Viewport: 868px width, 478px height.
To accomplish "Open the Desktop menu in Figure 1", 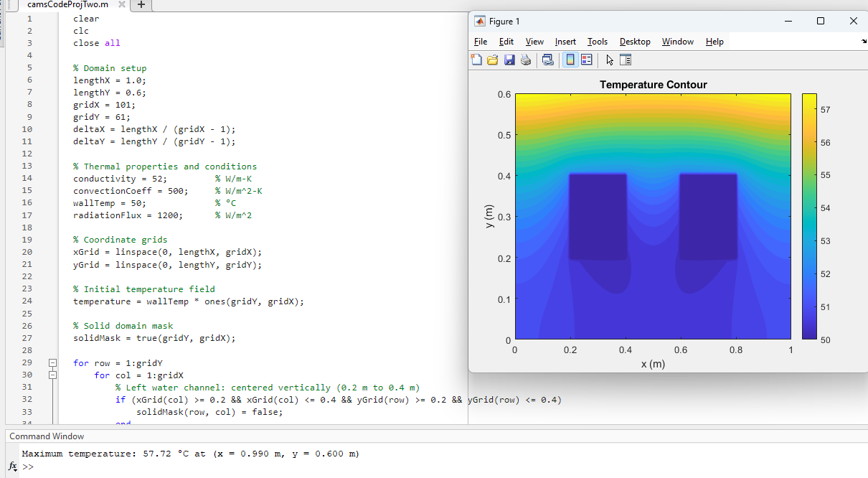I will click(635, 42).
